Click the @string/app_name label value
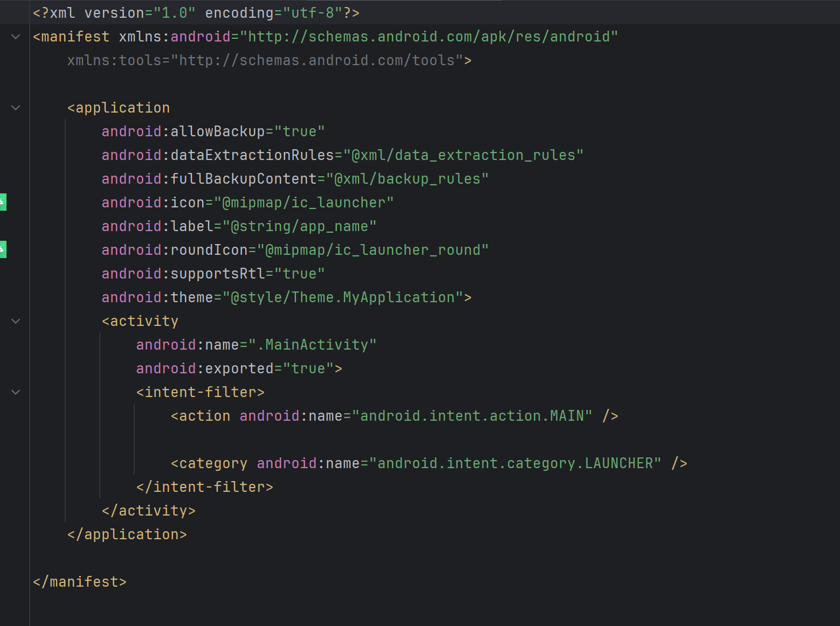 (x=299, y=226)
